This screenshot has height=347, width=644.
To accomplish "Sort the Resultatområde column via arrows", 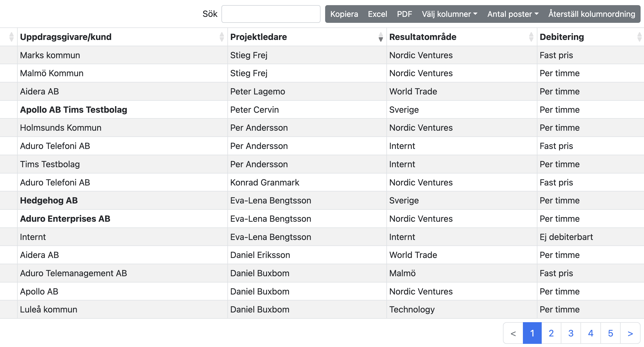I will [531, 37].
